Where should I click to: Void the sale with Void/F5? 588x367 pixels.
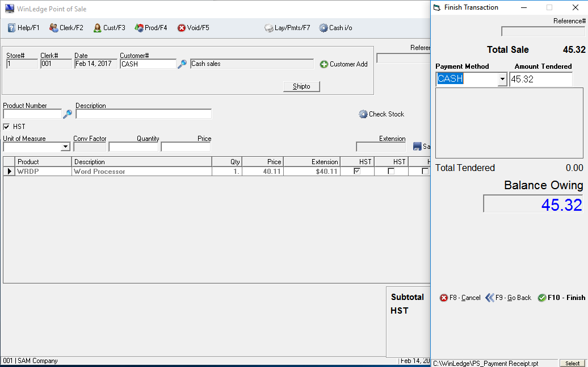pyautogui.click(x=182, y=28)
